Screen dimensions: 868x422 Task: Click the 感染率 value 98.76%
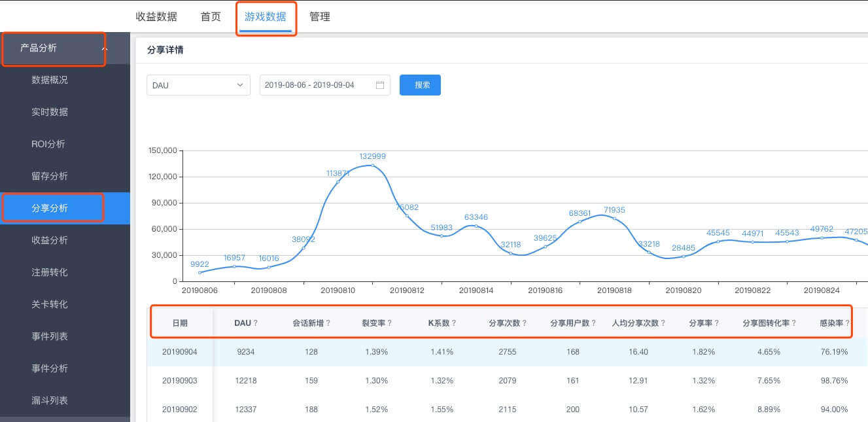[834, 381]
